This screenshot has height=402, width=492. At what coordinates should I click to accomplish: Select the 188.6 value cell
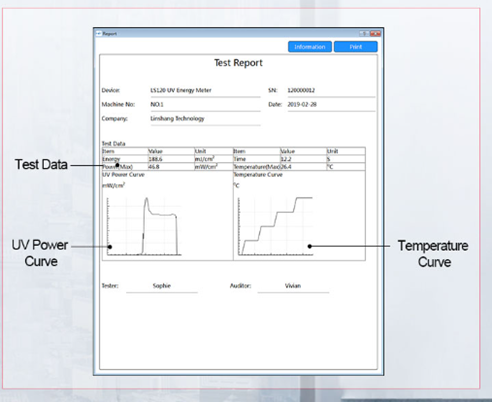[171, 159]
